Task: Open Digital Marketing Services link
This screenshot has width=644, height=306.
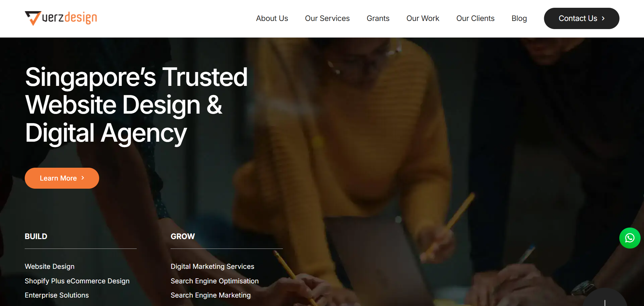Action: point(212,266)
